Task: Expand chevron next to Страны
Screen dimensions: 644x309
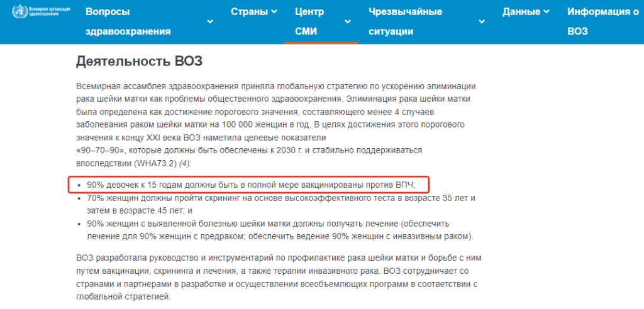Action: pyautogui.click(x=274, y=12)
